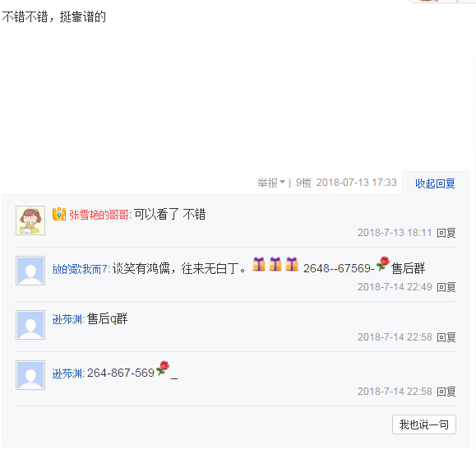Open 逊茆渊 profile on 售后q群 comment

pyautogui.click(x=67, y=319)
